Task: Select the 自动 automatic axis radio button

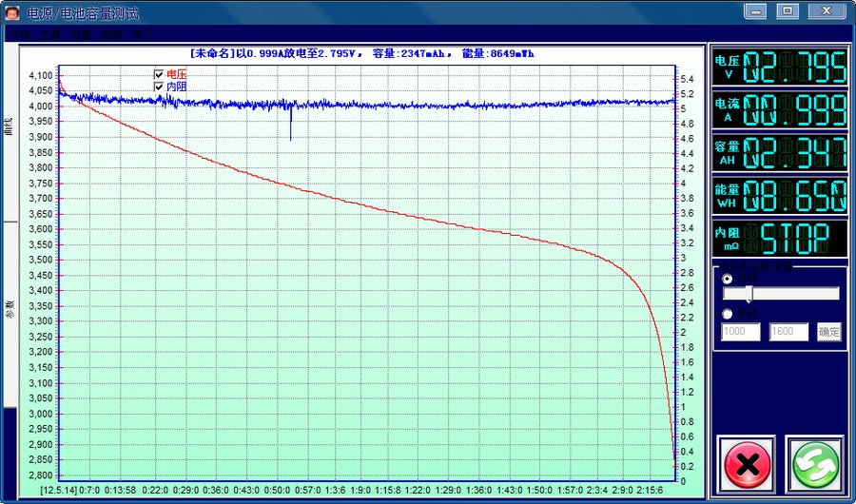Action: pyautogui.click(x=728, y=279)
